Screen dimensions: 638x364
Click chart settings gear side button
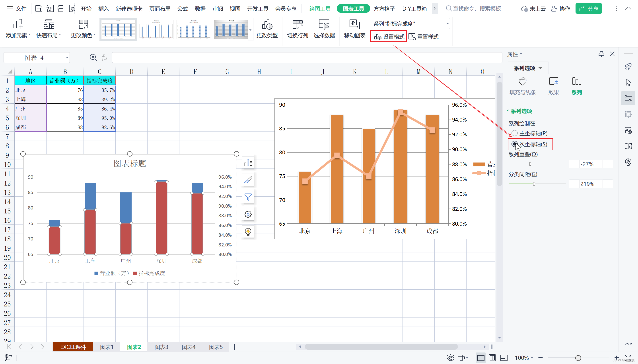pos(248,214)
